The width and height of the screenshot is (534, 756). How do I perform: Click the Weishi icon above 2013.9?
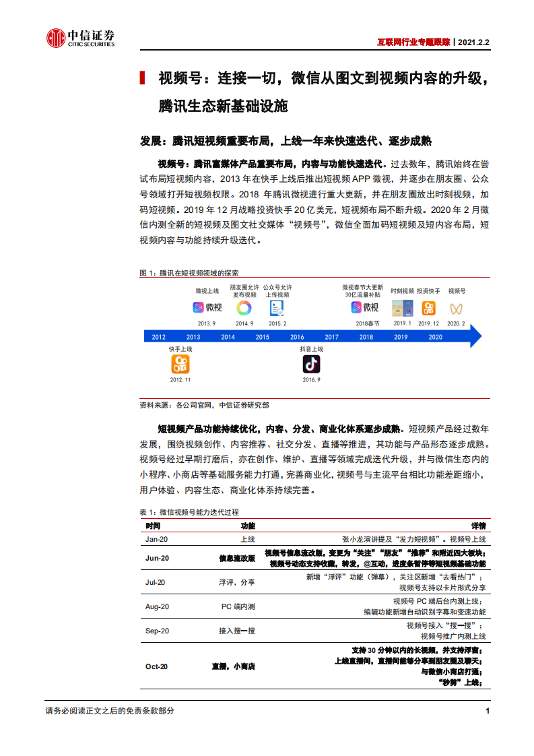(199, 307)
